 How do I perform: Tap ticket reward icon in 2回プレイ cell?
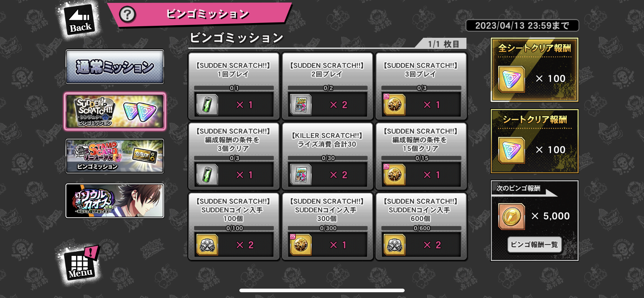[301, 105]
